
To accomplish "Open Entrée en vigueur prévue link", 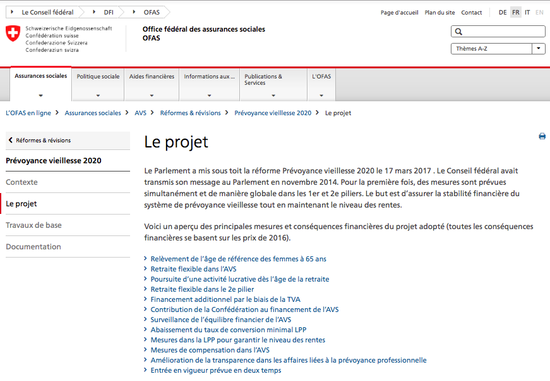I will point(216,370).
